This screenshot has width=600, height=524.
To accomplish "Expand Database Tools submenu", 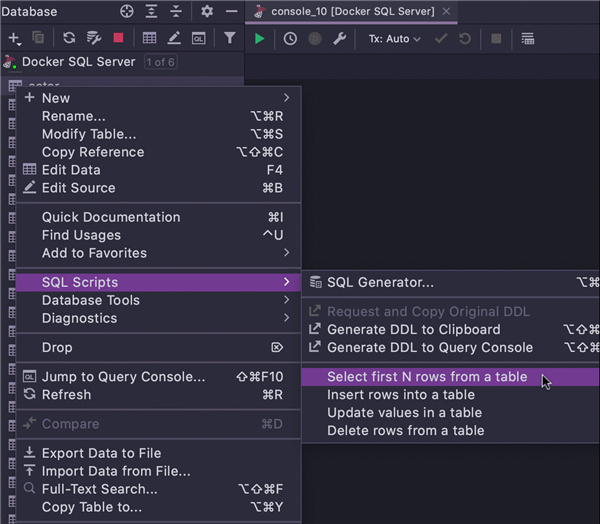I will [x=158, y=300].
